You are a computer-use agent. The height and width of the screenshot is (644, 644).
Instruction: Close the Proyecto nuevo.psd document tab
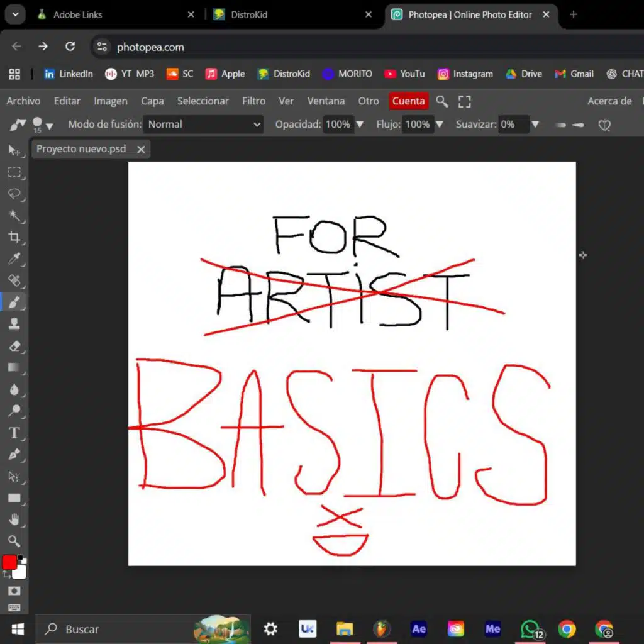point(141,150)
